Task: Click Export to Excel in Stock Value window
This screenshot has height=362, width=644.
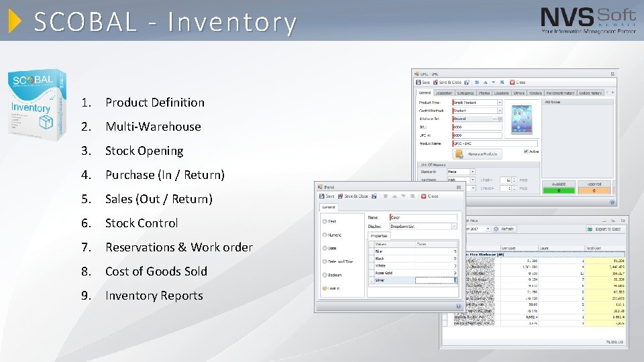Action: coord(605,229)
